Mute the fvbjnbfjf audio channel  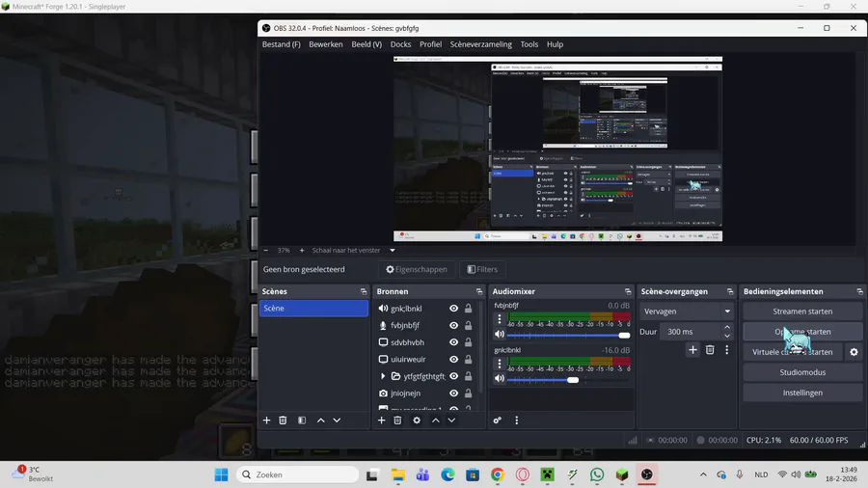click(x=500, y=335)
